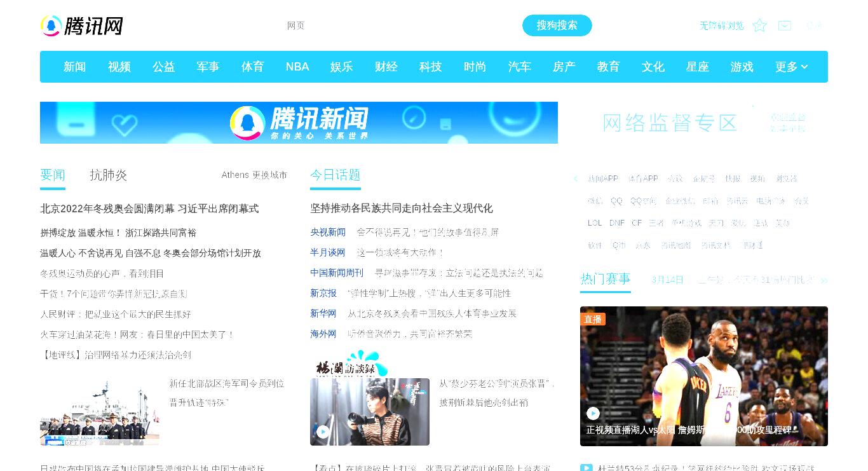The width and height of the screenshot is (868, 471).
Task: Go to the 体育 section
Action: coord(252,67)
